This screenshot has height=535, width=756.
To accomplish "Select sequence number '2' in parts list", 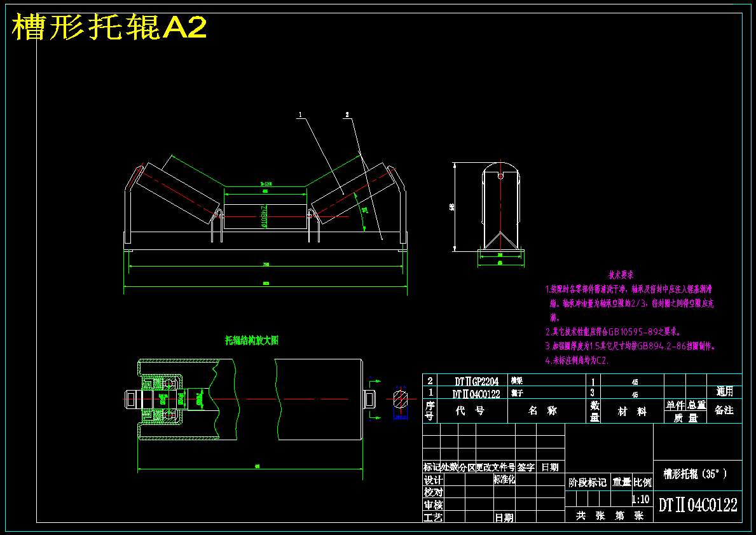I will click(430, 381).
